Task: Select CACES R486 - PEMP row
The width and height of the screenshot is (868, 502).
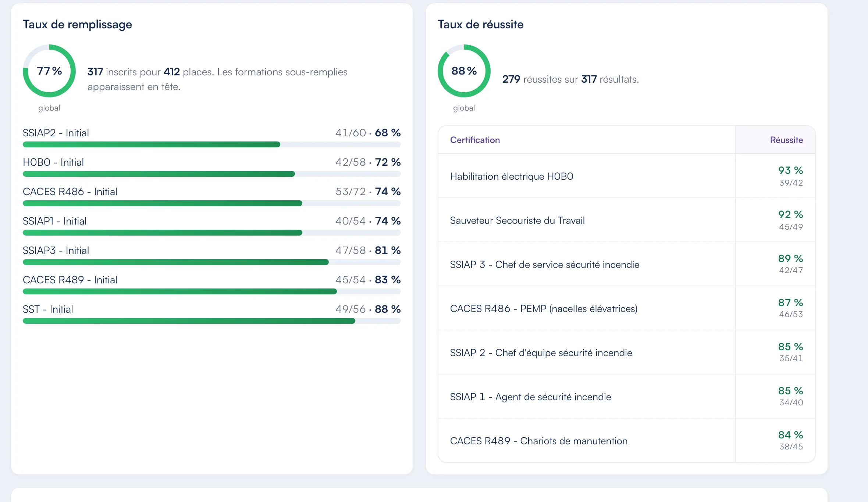Action: point(627,308)
